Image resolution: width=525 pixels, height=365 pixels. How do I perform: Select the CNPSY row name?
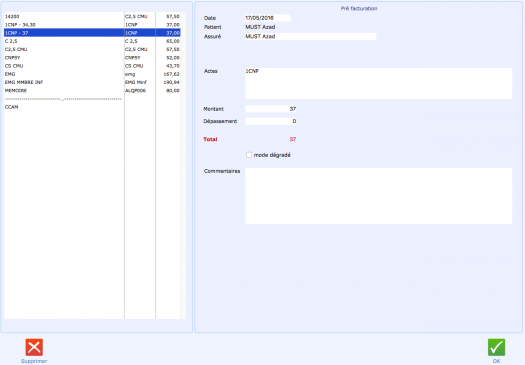12,58
